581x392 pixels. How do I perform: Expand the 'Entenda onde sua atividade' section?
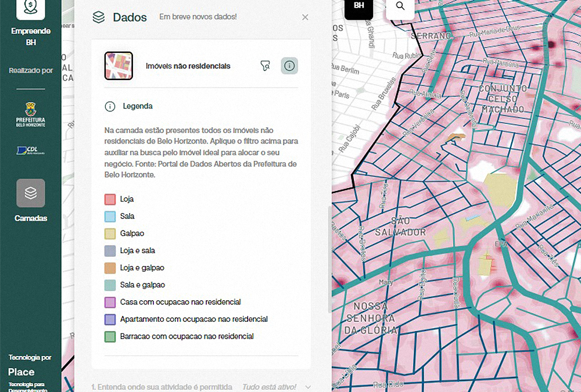[308, 387]
